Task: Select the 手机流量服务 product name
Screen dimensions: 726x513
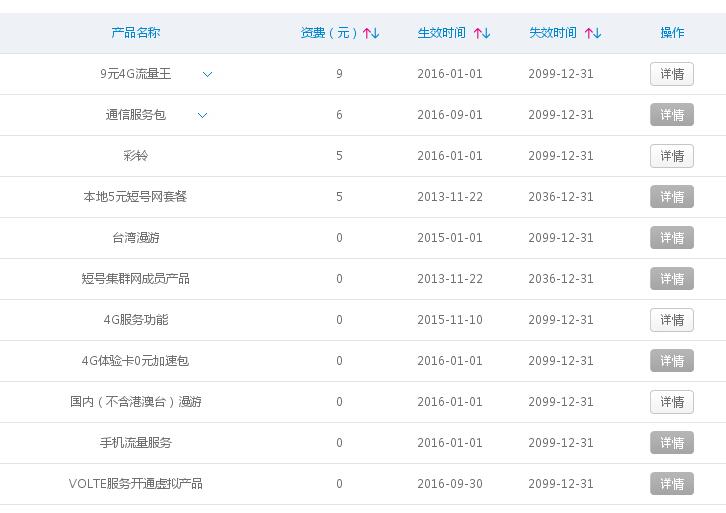Action: (135, 443)
